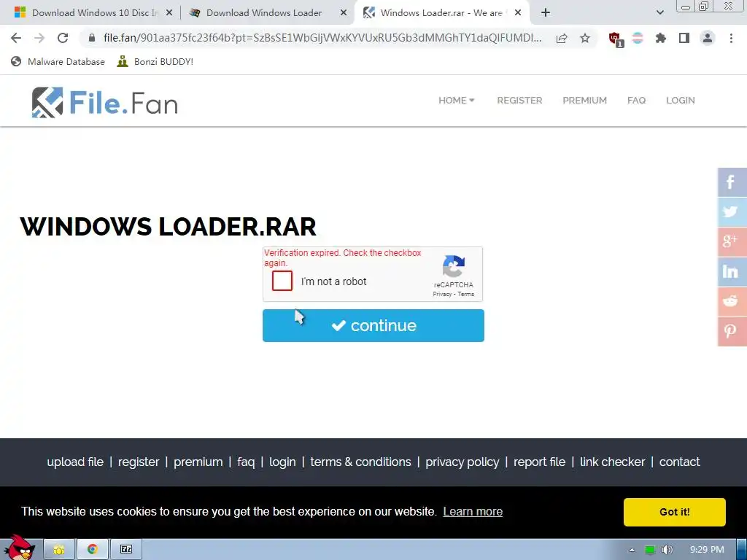Viewport: 747px width, 560px height.
Task: Open the contact footer link
Action: click(679, 462)
